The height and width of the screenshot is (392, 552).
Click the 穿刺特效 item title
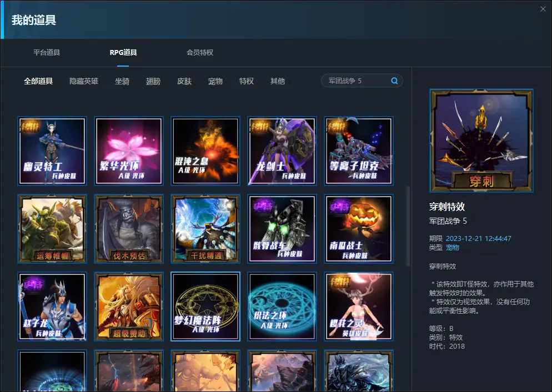click(x=447, y=207)
